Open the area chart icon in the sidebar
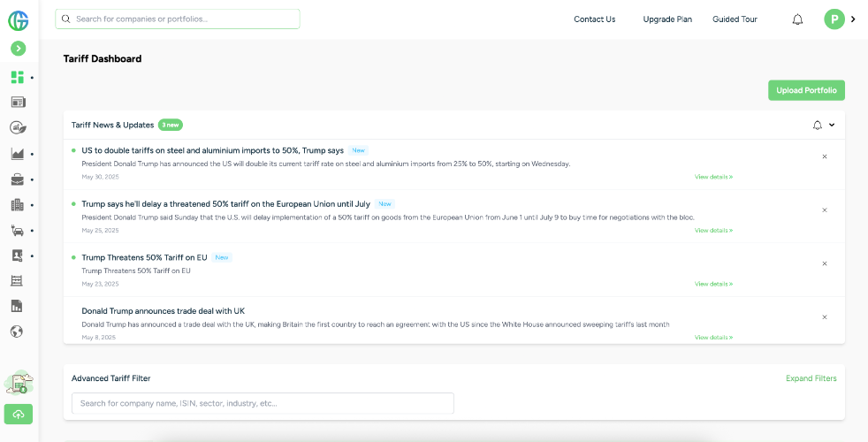The height and width of the screenshot is (442, 868). (18, 154)
